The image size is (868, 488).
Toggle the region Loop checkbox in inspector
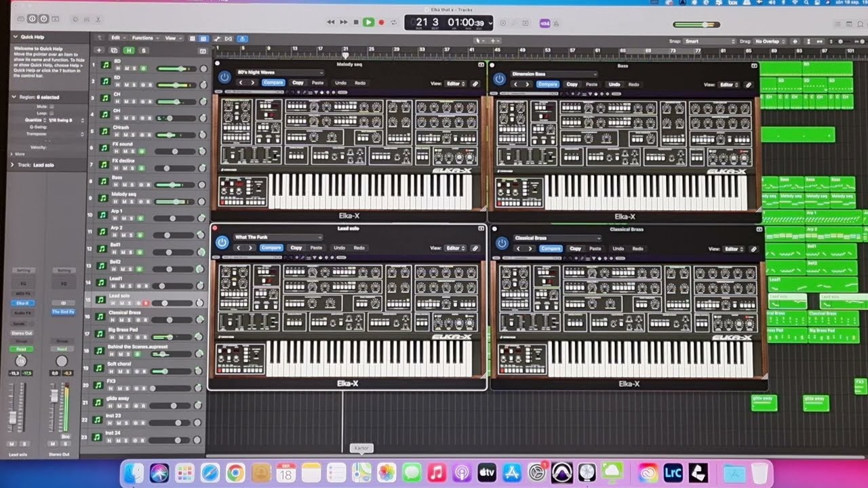coord(53,113)
